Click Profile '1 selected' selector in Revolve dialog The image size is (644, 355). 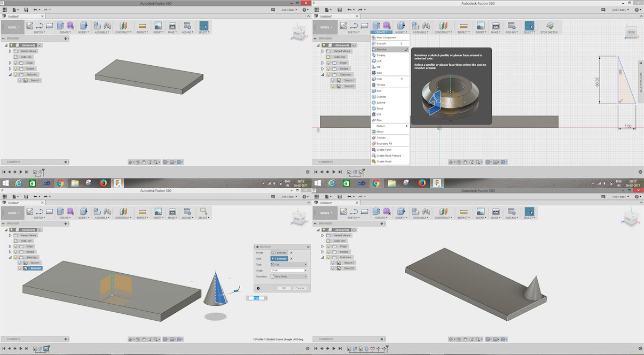279,252
